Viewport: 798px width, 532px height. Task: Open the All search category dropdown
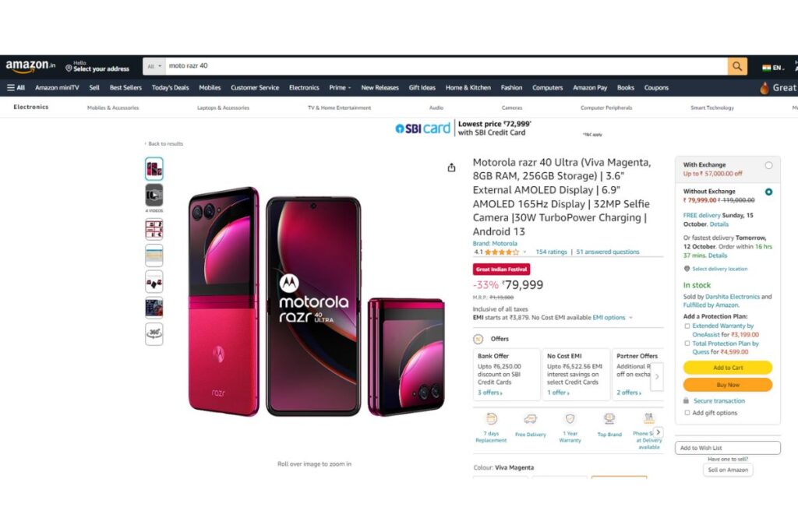pos(154,66)
